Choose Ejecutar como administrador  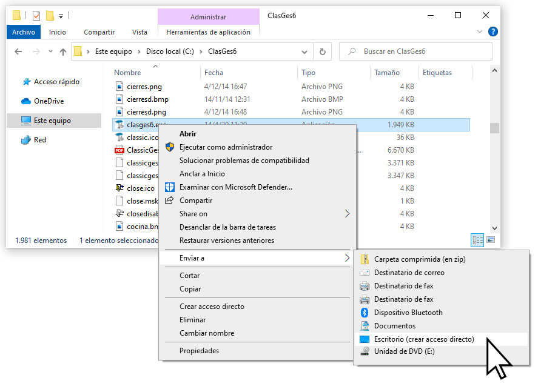(258, 147)
